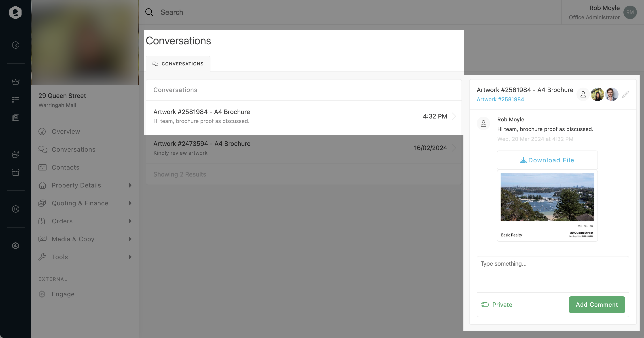Click the storefront icon in left sidebar
The width and height of the screenshot is (644, 338).
(x=15, y=172)
